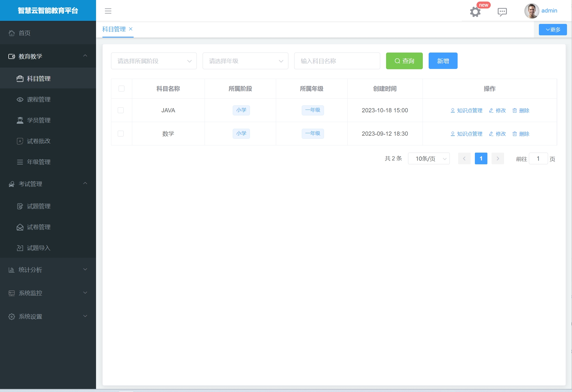Click the admin avatar picture
This screenshot has height=392, width=572.
tap(531, 11)
